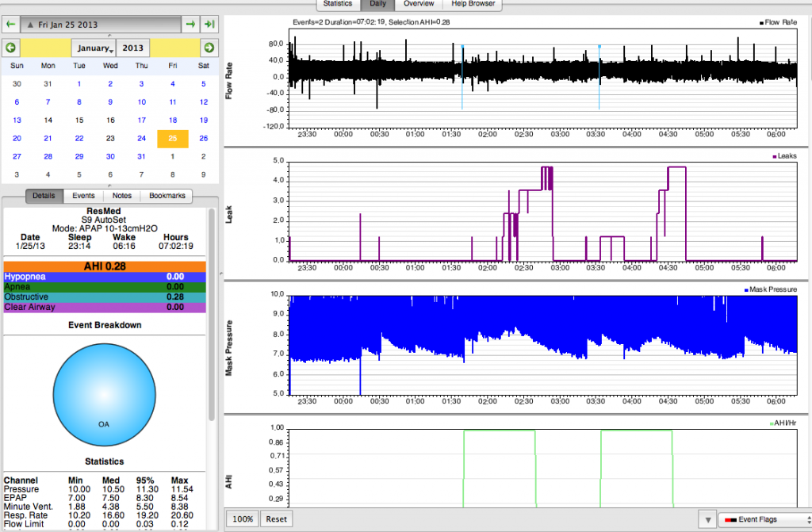Click the 100% zoom button
This screenshot has width=812, height=532.
pyautogui.click(x=243, y=519)
